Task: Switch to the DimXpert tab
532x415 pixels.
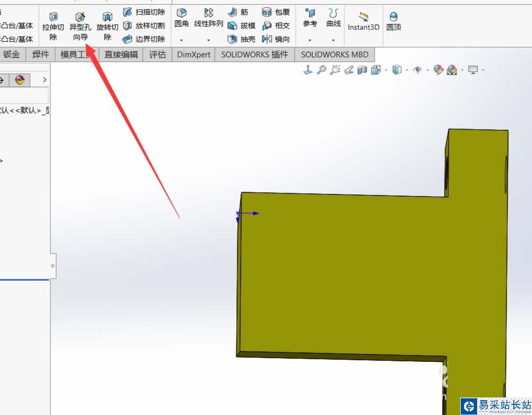Action: 194,55
